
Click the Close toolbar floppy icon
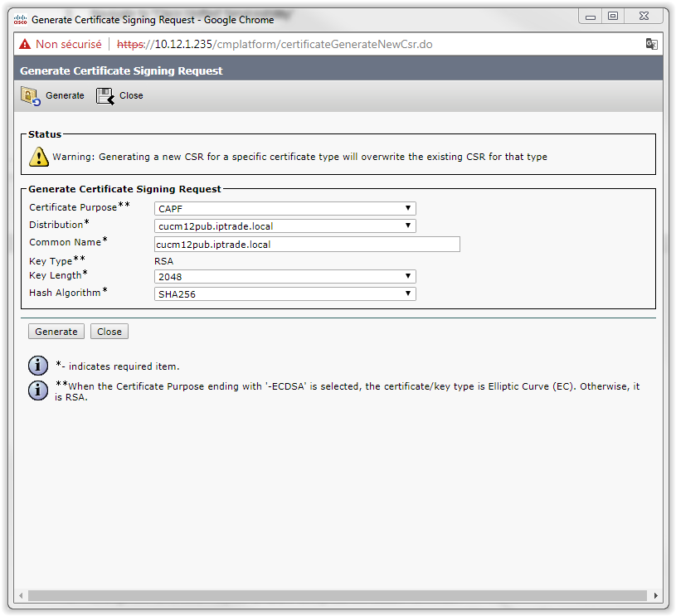click(105, 95)
